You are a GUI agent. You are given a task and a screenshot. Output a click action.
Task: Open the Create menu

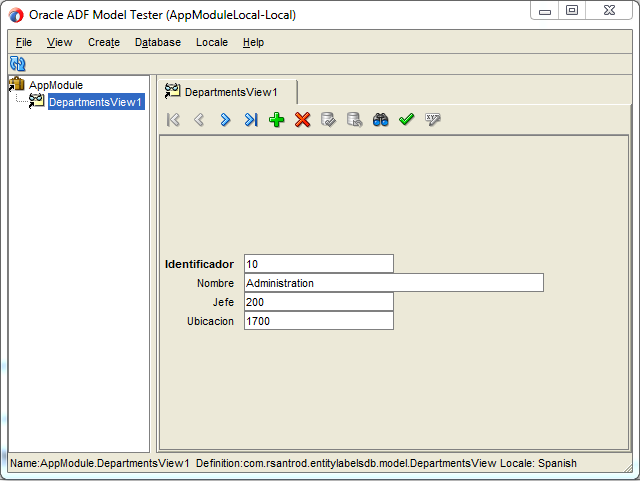point(104,42)
